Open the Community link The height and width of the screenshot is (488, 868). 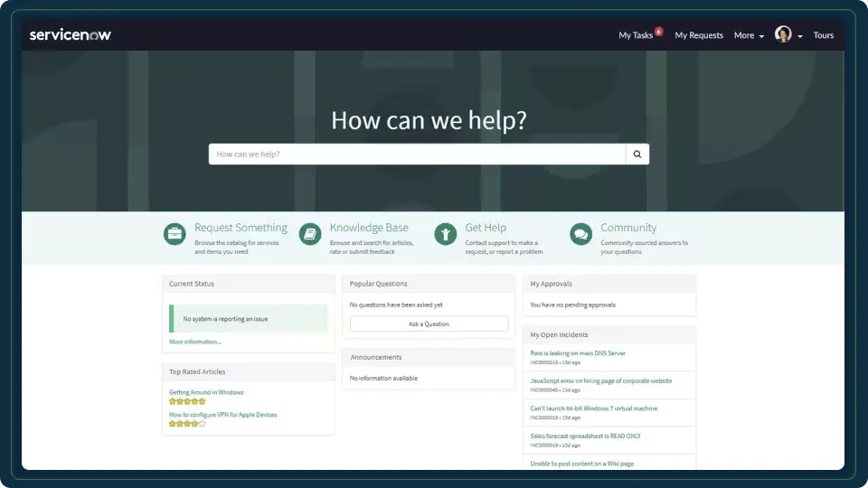click(628, 228)
